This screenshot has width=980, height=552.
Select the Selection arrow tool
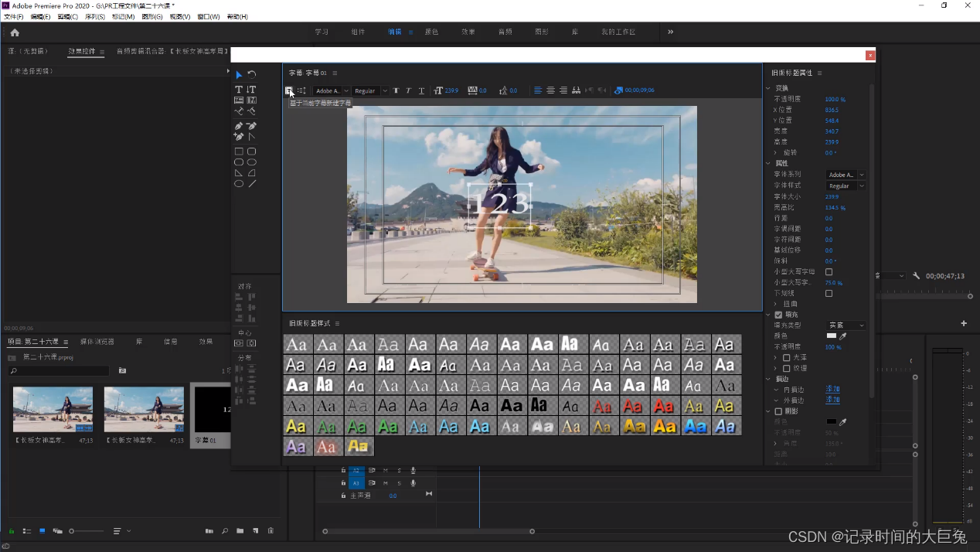[x=239, y=75]
